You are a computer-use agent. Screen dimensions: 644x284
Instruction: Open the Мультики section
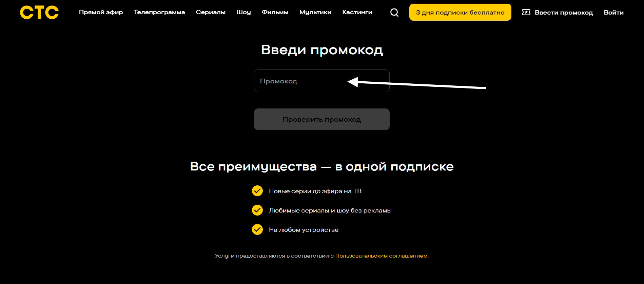pyautogui.click(x=315, y=12)
